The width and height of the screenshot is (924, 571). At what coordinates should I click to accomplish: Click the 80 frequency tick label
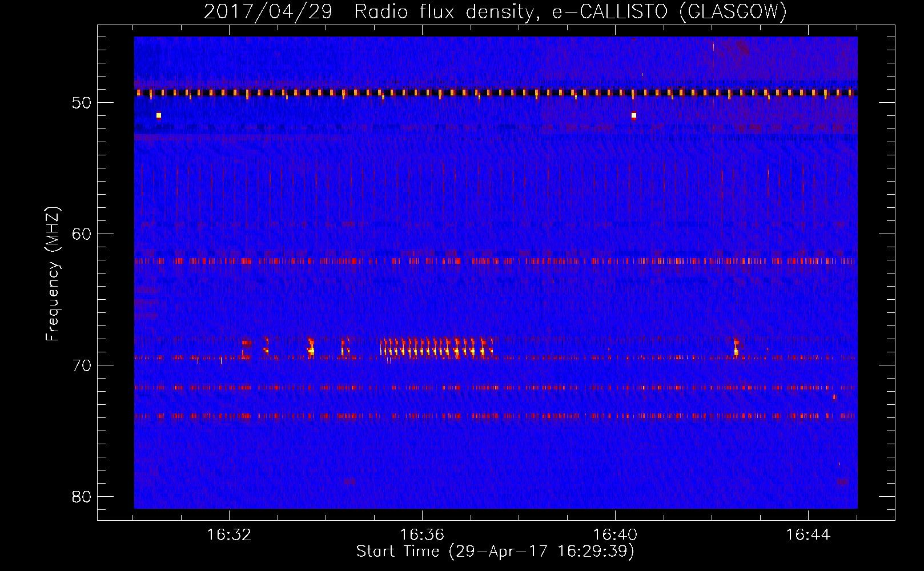(x=82, y=497)
